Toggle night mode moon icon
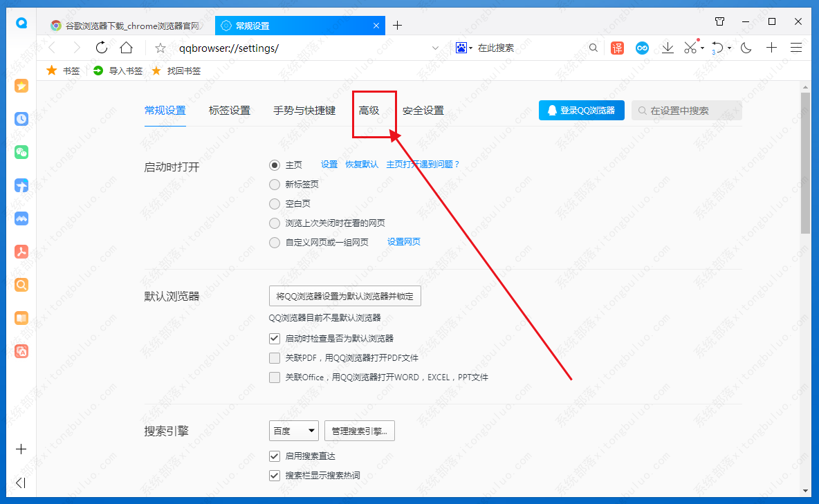Screen dimensions: 819x504 (x=746, y=48)
